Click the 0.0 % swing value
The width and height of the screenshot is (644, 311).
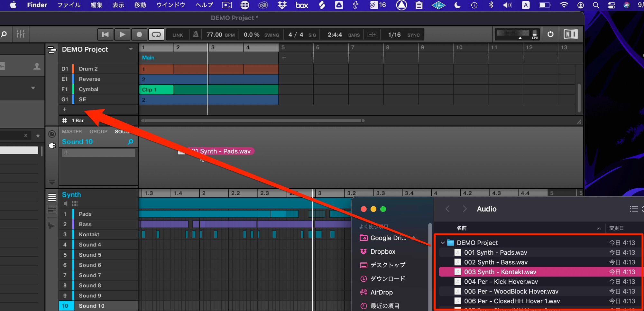(x=252, y=35)
